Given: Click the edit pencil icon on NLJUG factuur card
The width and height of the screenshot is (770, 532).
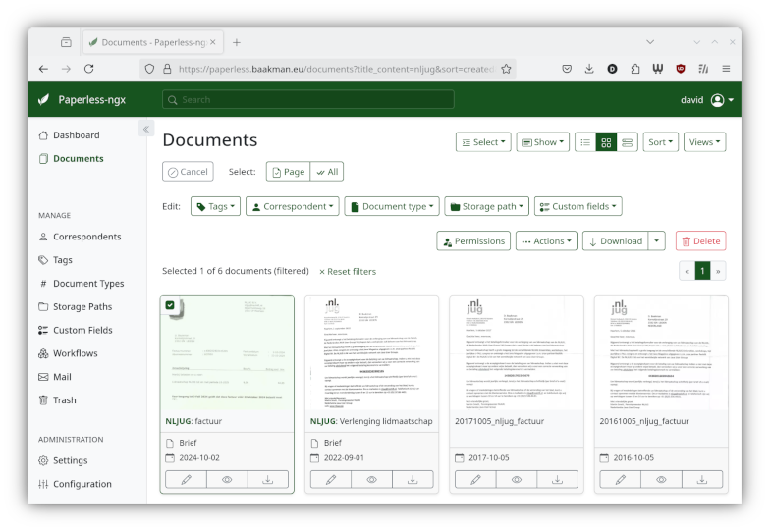Looking at the screenshot, I should click(186, 480).
